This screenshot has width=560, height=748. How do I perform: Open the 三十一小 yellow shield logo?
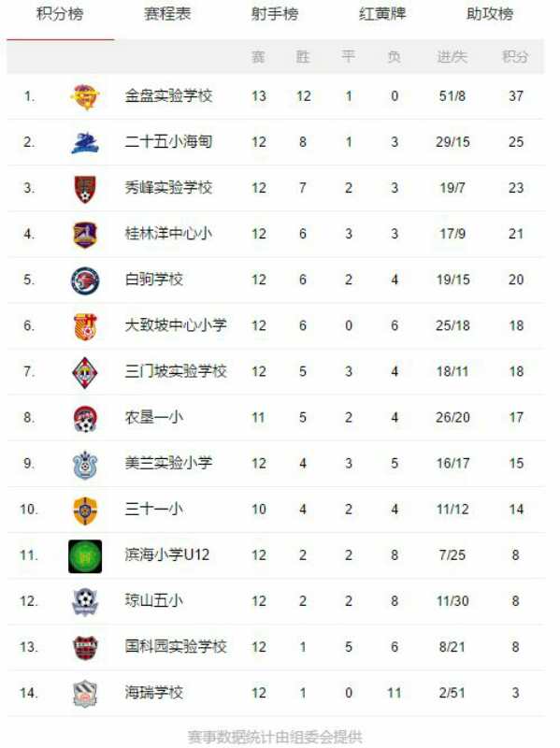[x=85, y=510]
